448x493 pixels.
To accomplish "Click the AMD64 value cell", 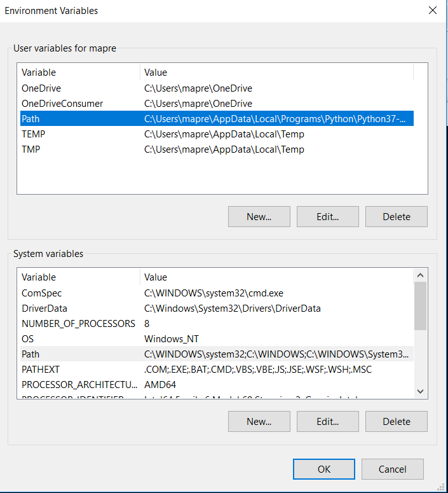I will click(160, 384).
